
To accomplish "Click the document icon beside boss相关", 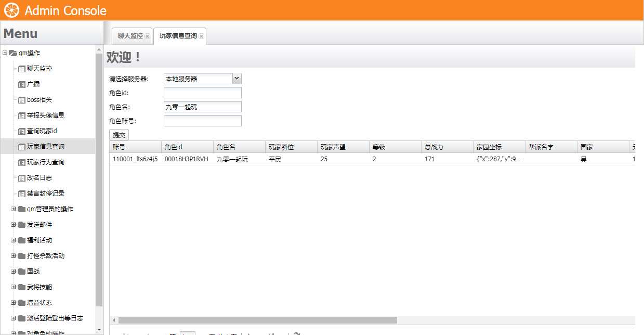I will [21, 99].
